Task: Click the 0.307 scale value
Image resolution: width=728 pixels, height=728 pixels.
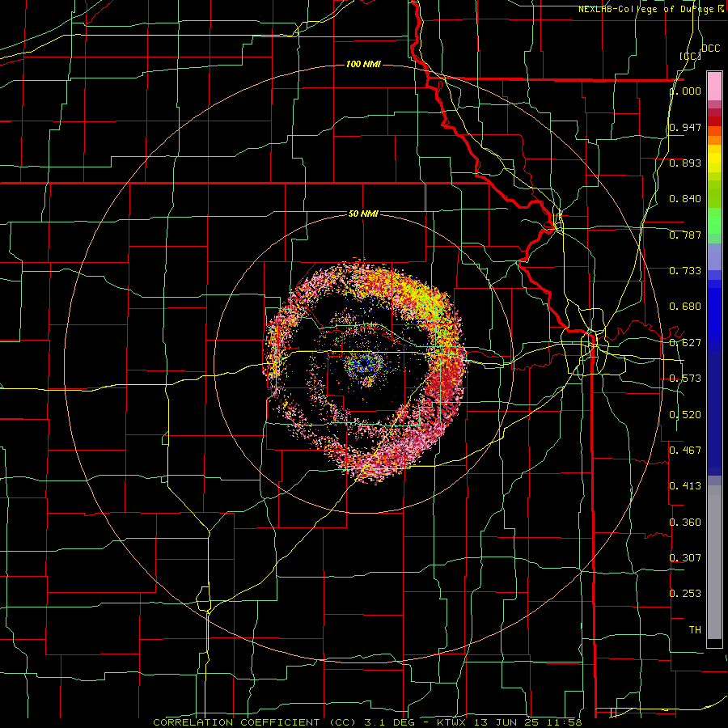Action: tap(685, 558)
